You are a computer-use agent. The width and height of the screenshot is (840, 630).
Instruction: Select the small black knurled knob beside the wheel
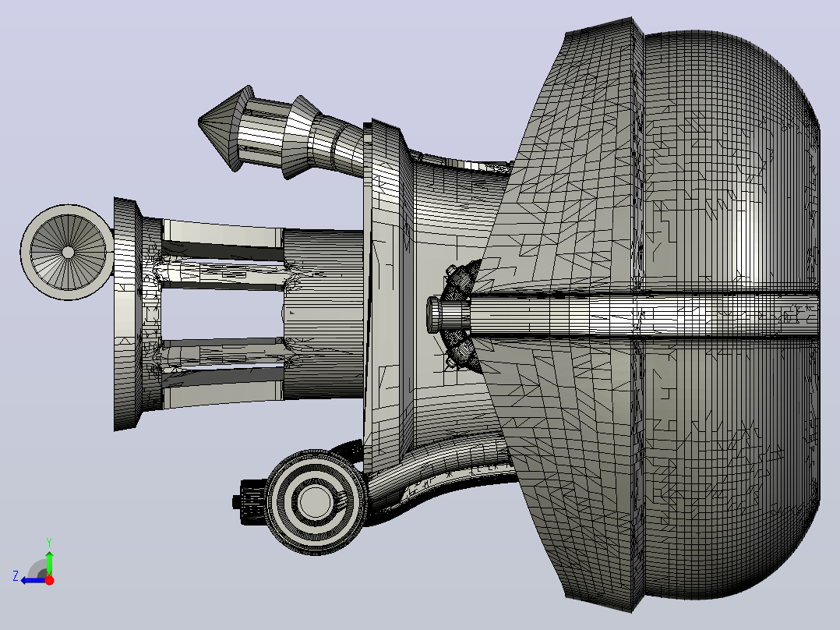click(249, 501)
